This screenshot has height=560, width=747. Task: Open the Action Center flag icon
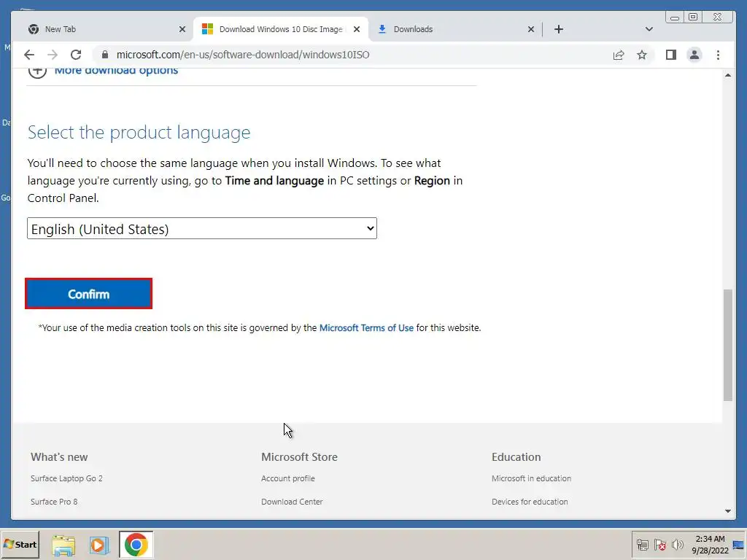coord(659,544)
